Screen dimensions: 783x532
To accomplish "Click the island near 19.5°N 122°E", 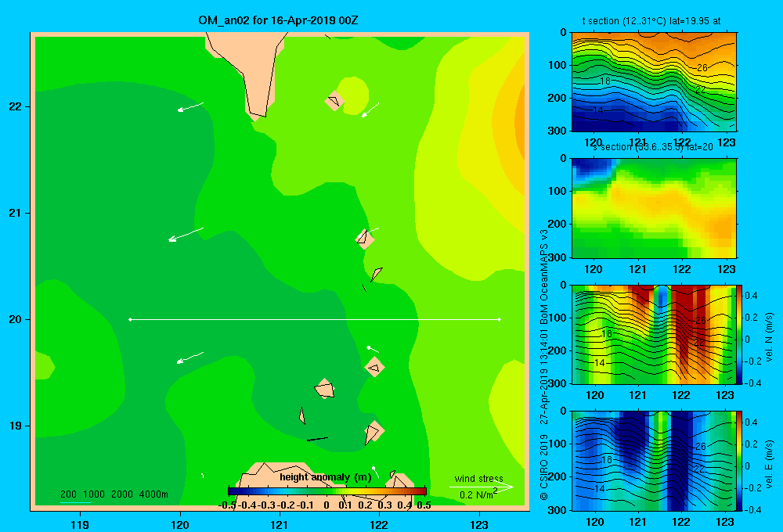I will coord(374,367).
